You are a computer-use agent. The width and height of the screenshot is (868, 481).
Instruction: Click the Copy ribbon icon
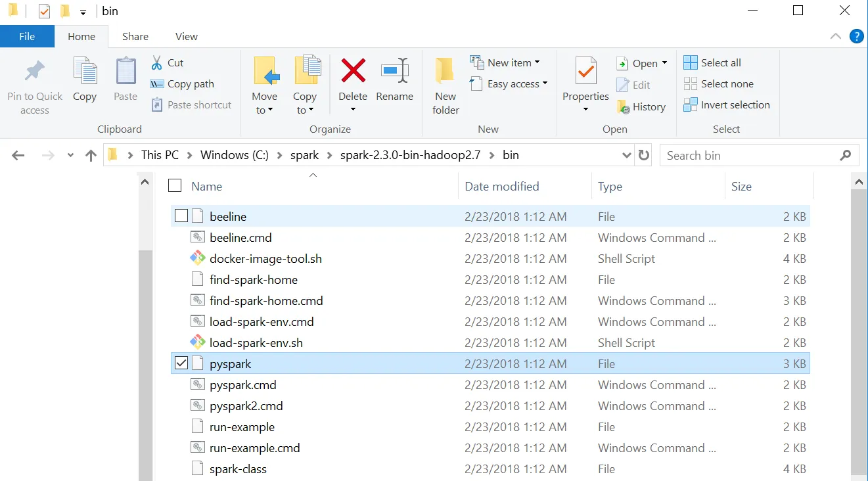pos(85,80)
